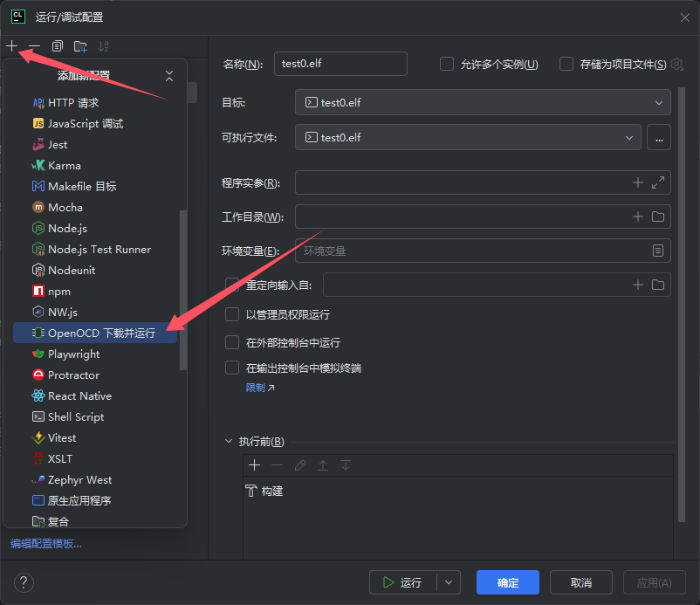Add a before-launch task in 执行前
Viewport: 700px width, 605px height.
pos(255,465)
